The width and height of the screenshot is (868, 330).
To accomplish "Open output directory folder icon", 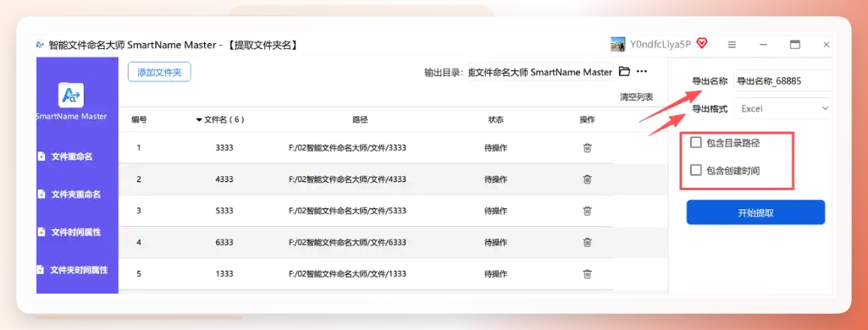I will coord(624,71).
